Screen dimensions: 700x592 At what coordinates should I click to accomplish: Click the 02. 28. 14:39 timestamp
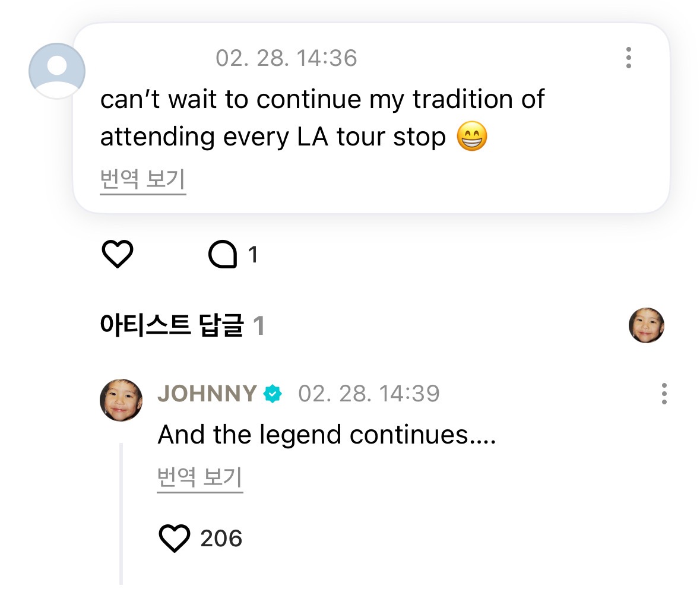[369, 394]
